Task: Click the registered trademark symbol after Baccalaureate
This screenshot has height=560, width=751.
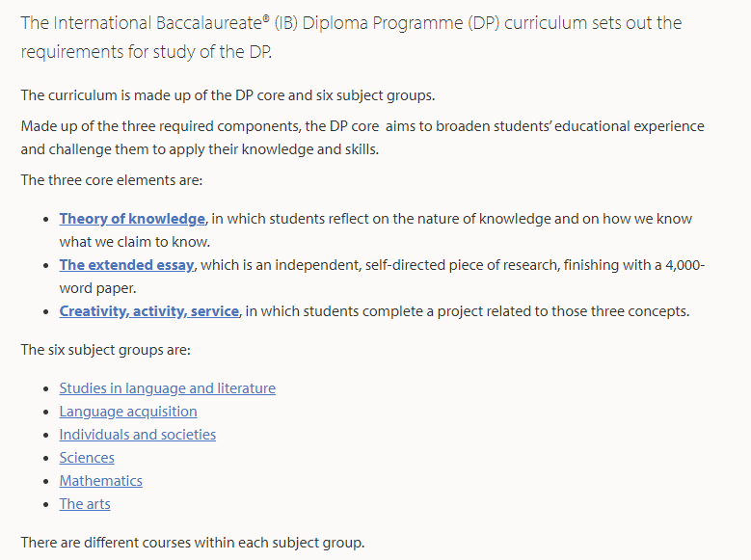Action: [x=266, y=18]
